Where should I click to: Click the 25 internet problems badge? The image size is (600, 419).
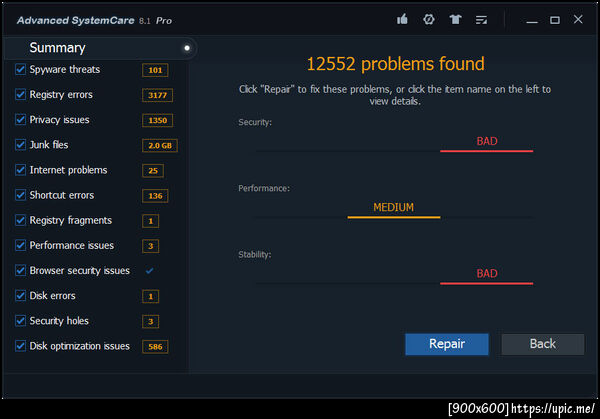153,171
